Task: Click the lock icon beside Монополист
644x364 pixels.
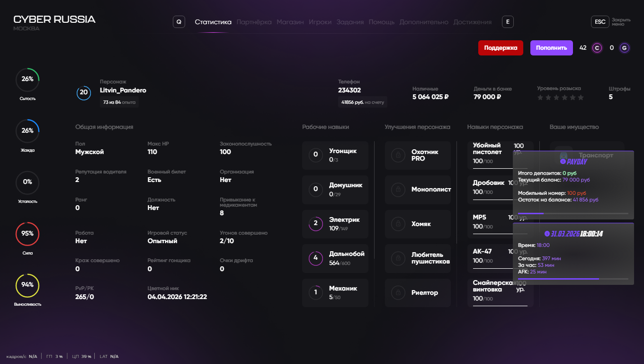Action: tap(398, 190)
